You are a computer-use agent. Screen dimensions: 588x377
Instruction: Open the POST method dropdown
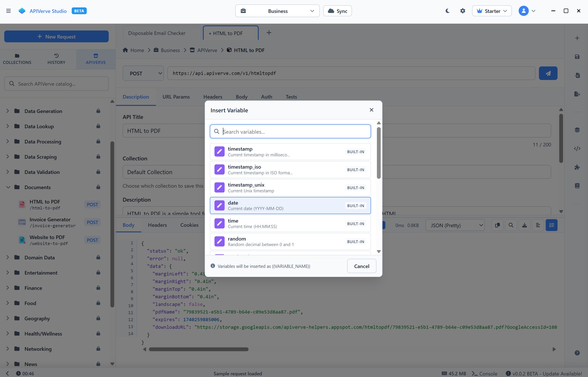(x=143, y=73)
